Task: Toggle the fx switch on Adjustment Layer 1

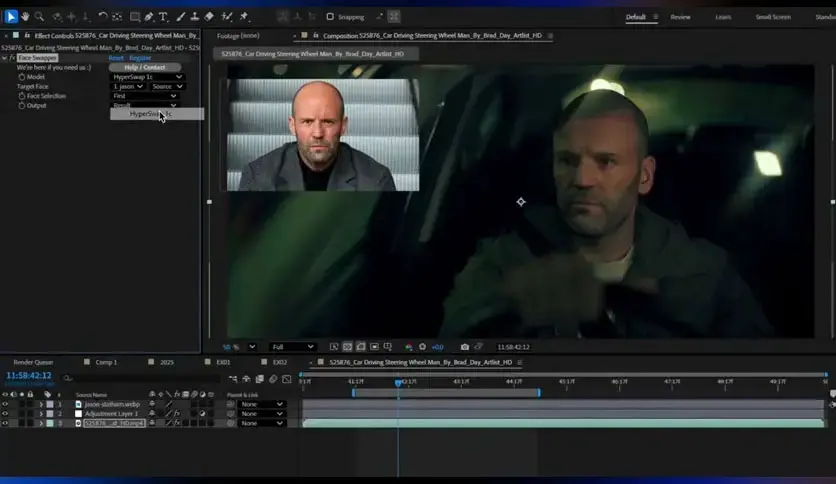Action: pos(176,414)
